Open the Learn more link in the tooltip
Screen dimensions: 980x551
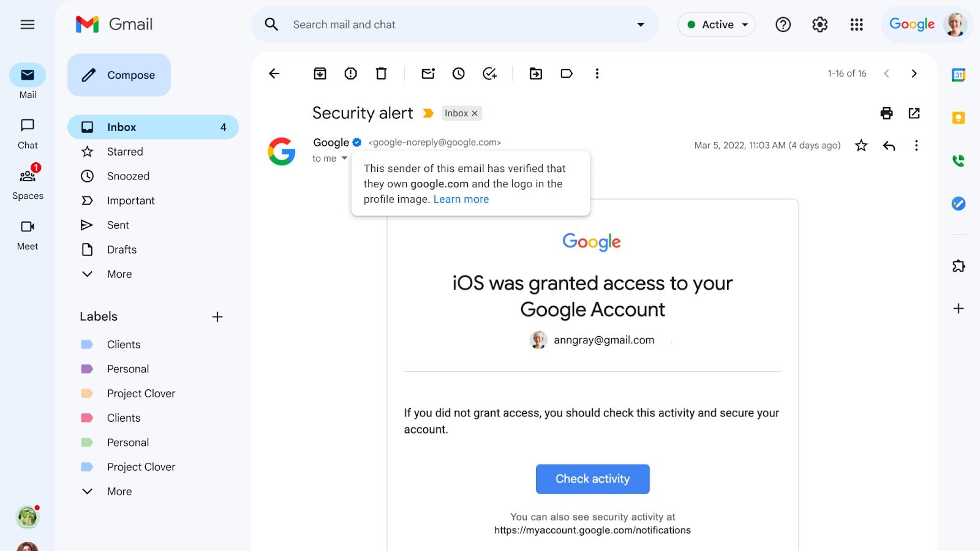(x=461, y=199)
